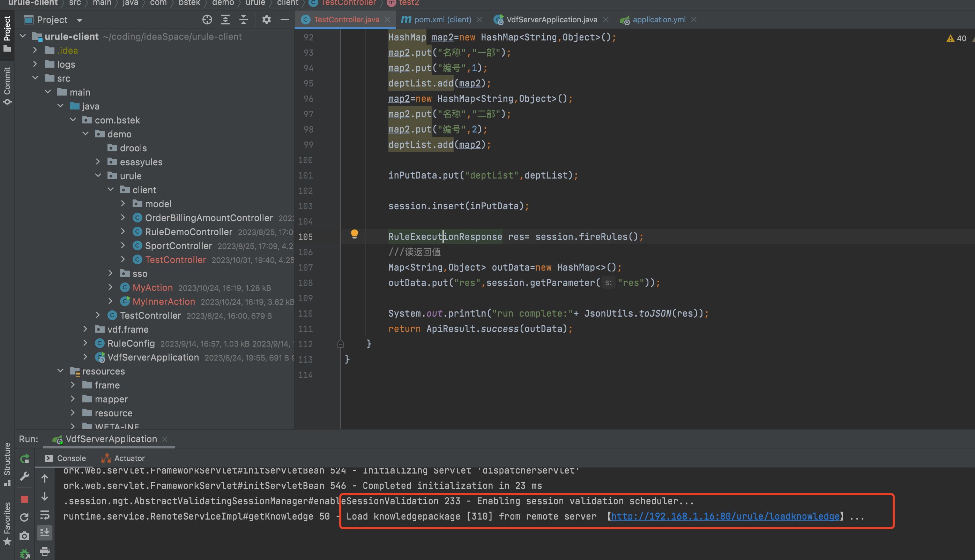This screenshot has width=975, height=560.
Task: Click the Expand All icon in Project panel
Action: pos(225,20)
